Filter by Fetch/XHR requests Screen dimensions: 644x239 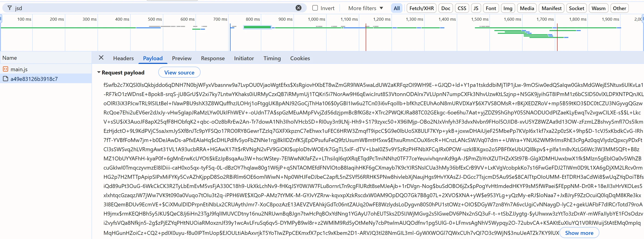(422, 8)
